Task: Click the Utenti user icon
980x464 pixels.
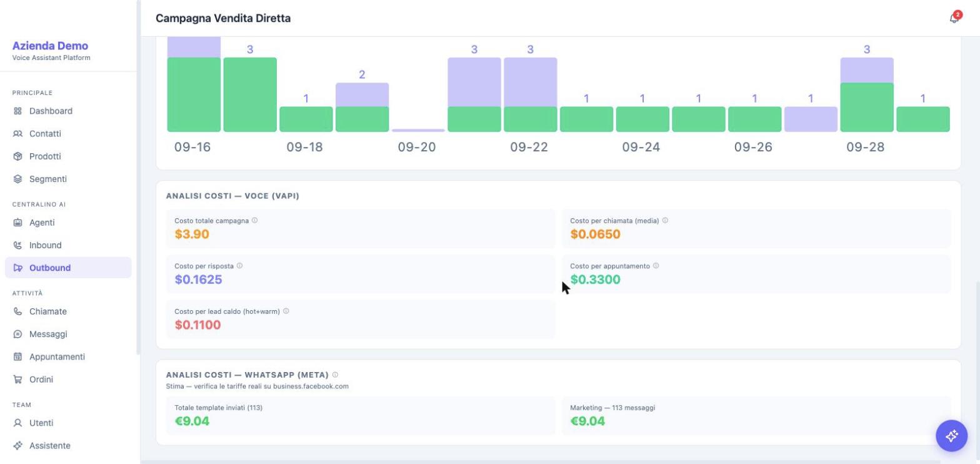Action: (x=17, y=423)
